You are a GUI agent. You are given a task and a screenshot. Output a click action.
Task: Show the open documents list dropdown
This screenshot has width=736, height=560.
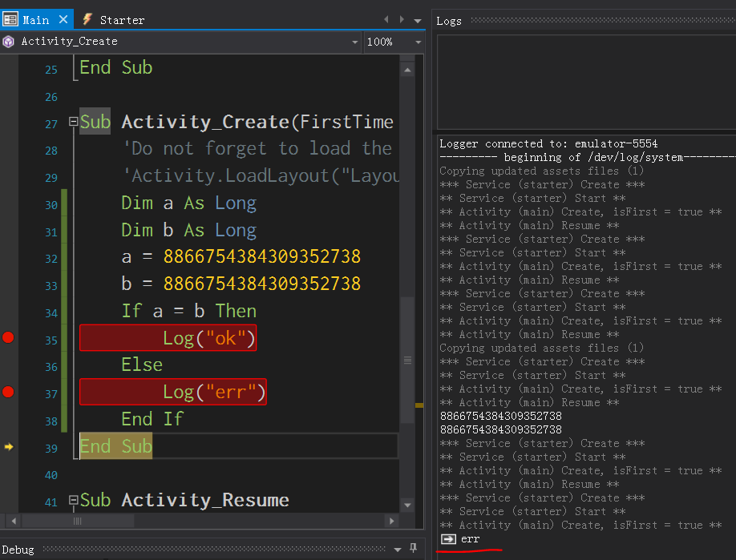click(x=417, y=20)
